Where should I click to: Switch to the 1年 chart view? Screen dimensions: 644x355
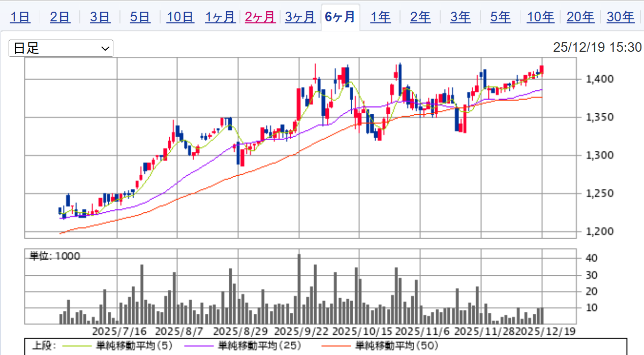click(380, 17)
